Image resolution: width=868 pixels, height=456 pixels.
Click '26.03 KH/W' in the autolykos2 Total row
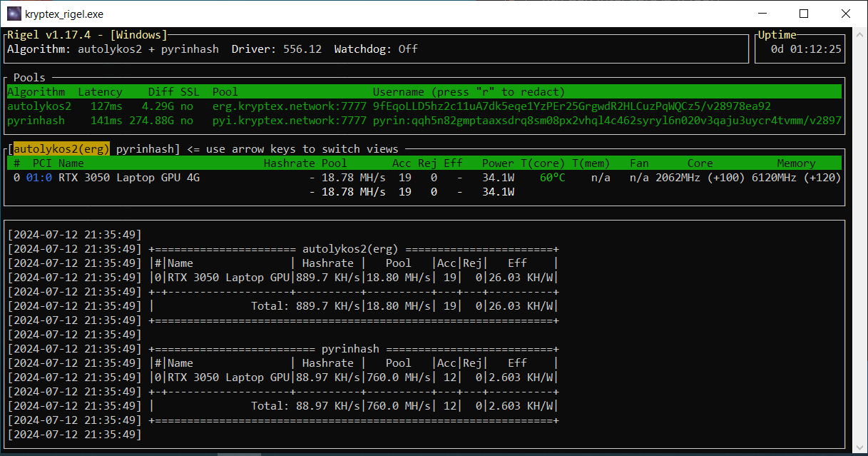(x=521, y=305)
